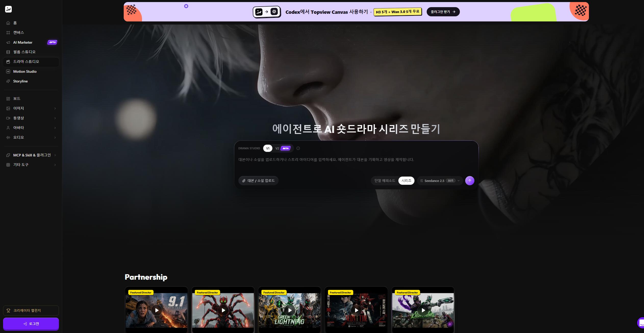Click the 아바타 person icon
The width and height of the screenshot is (644, 333).
click(8, 128)
